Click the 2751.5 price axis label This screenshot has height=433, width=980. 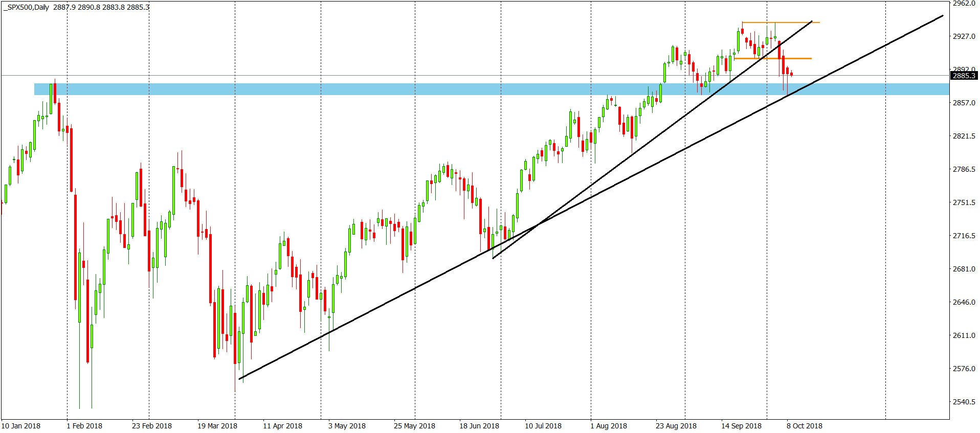tap(964, 202)
